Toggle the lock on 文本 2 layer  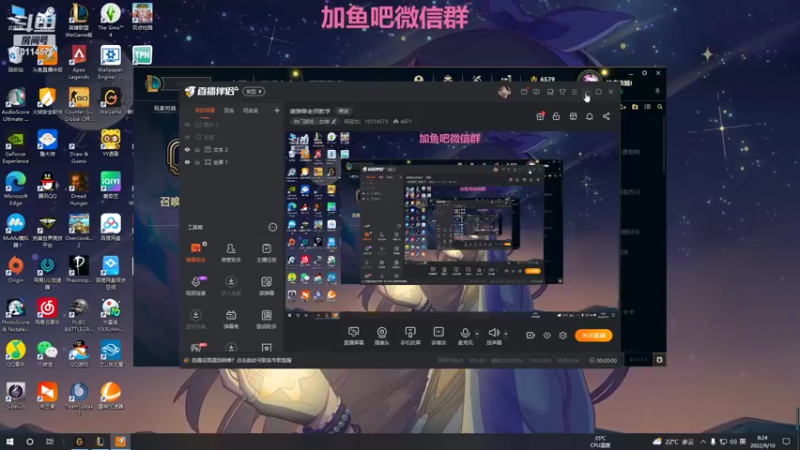(197, 149)
